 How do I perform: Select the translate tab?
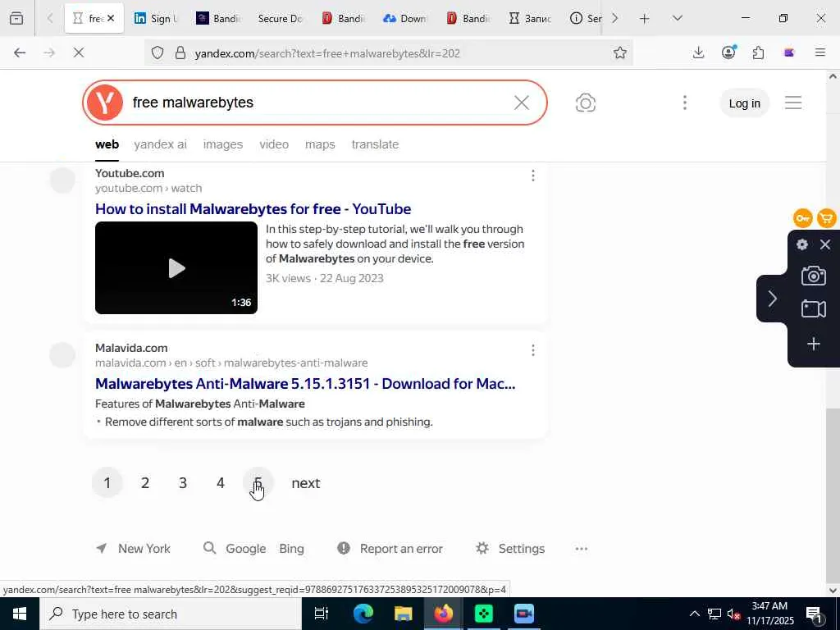point(375,144)
